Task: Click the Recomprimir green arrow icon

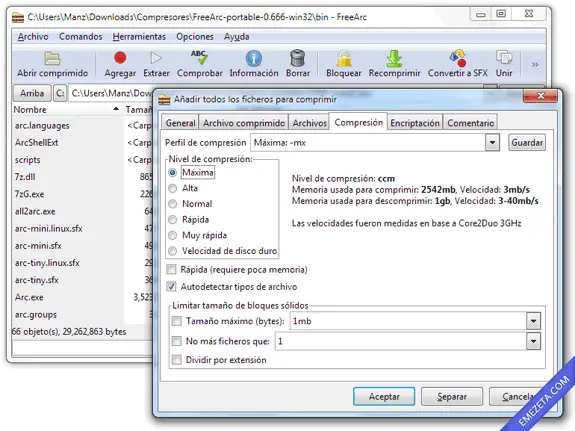Action: tap(394, 58)
